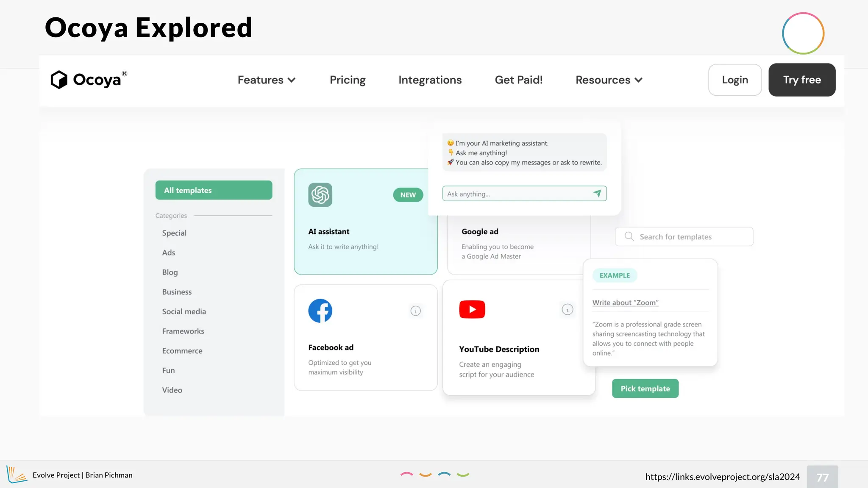The image size is (868, 488).
Task: Select the Fun category
Action: click(168, 370)
